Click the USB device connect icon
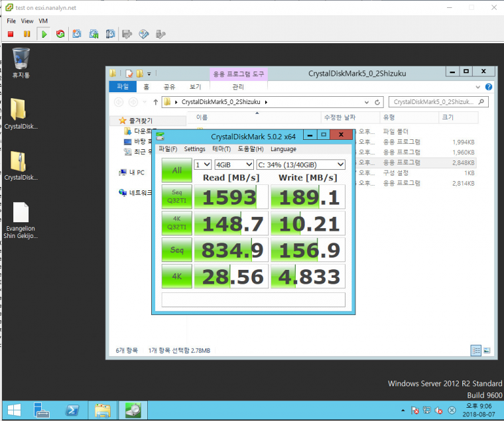 pos(160,34)
